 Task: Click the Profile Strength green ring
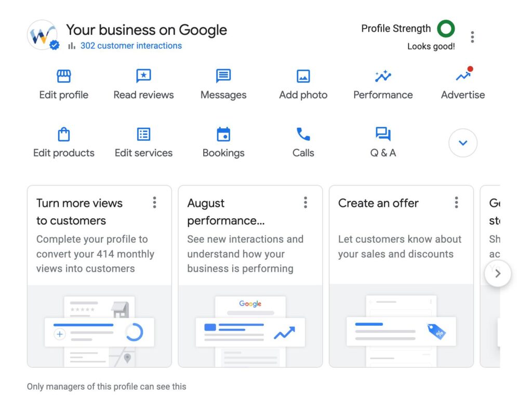pyautogui.click(x=446, y=29)
